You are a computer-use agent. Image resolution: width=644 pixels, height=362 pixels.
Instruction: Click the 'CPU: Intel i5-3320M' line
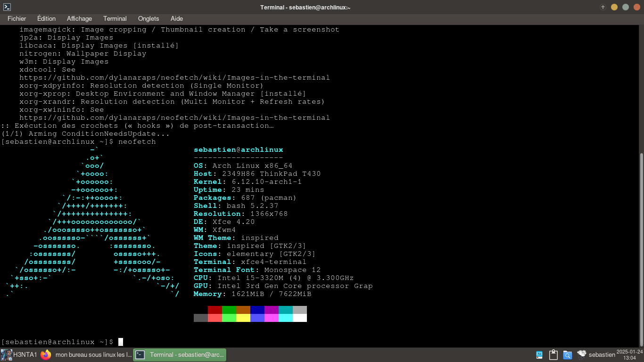click(273, 278)
